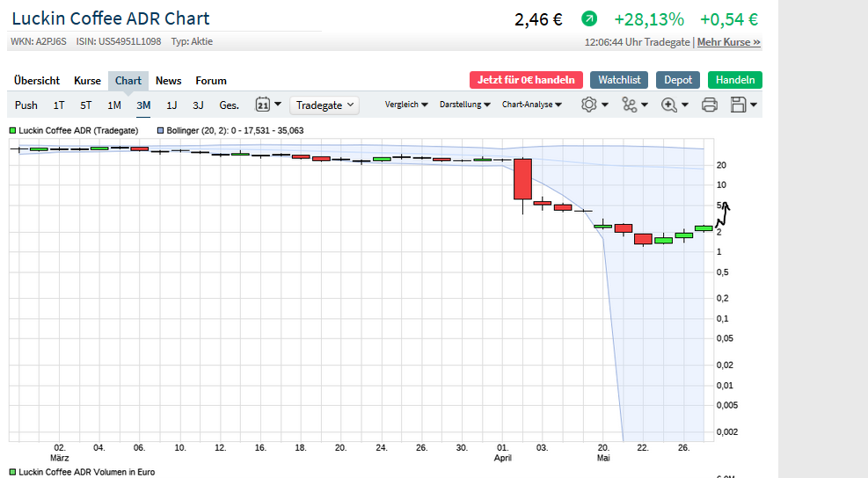Expand the Darstellung dropdown
Image resolution: width=868 pixels, height=478 pixels.
[465, 105]
